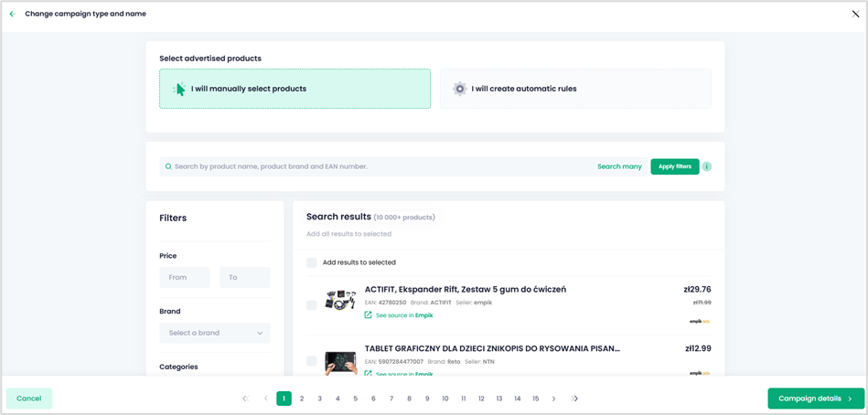The image size is (868, 415).
Task: Go to page 5 of results
Action: 356,399
